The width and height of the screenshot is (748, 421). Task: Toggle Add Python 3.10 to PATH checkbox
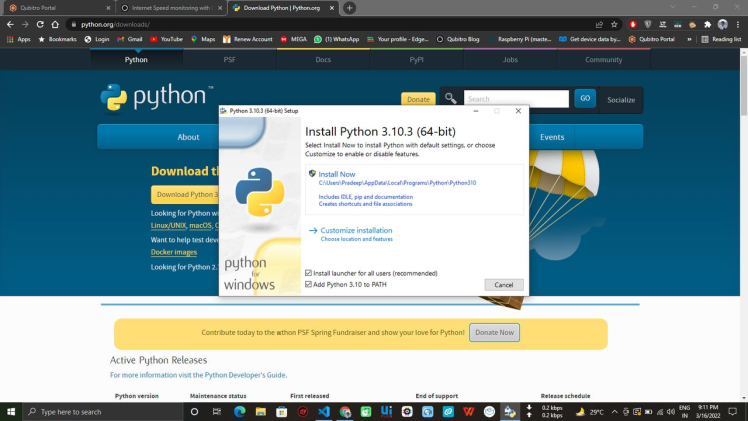click(309, 284)
